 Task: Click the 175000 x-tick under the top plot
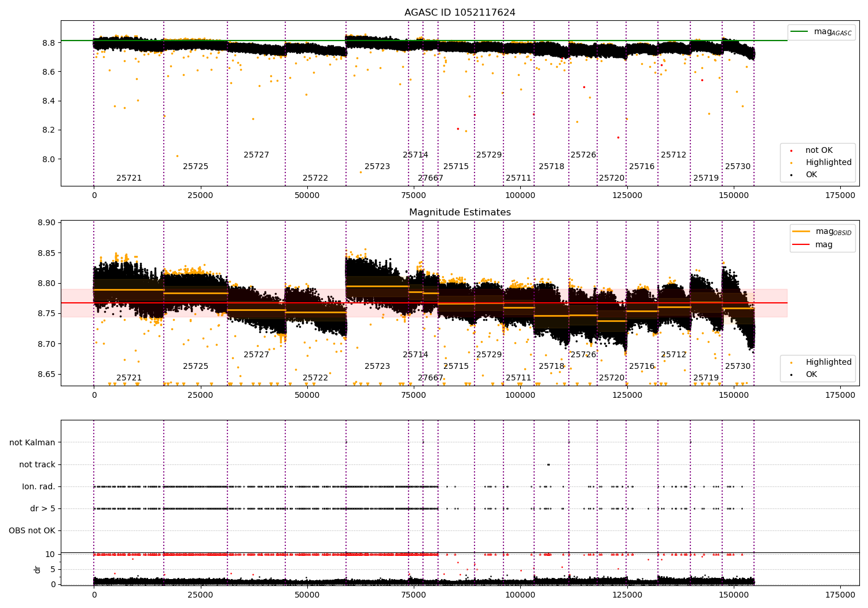840,196
